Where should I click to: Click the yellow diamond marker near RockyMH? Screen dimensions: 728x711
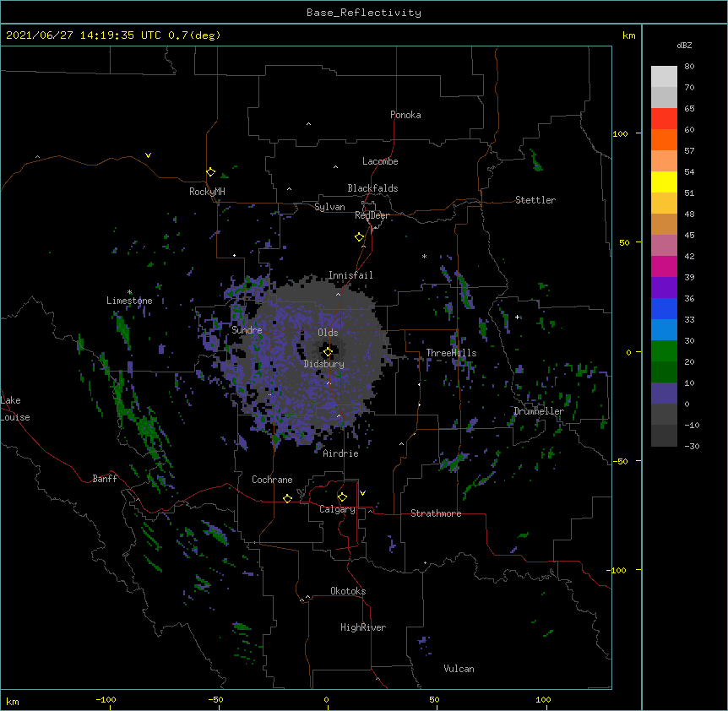click(210, 172)
